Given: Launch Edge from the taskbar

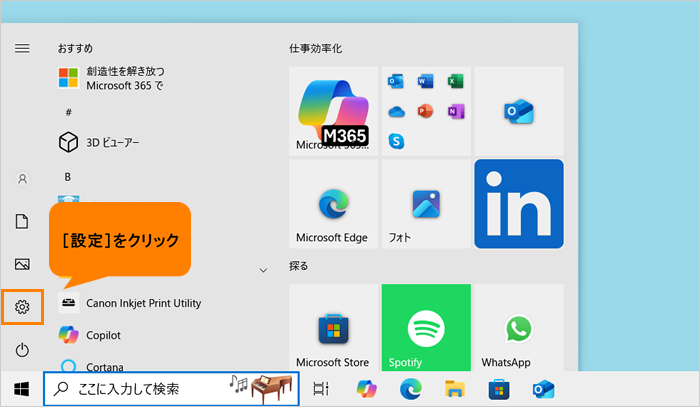Looking at the screenshot, I should click(411, 389).
